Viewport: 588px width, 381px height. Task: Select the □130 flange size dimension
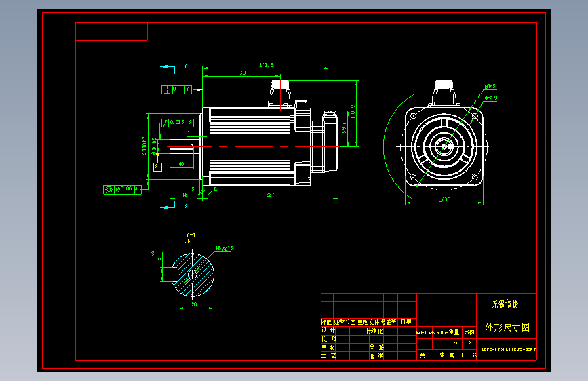444,199
